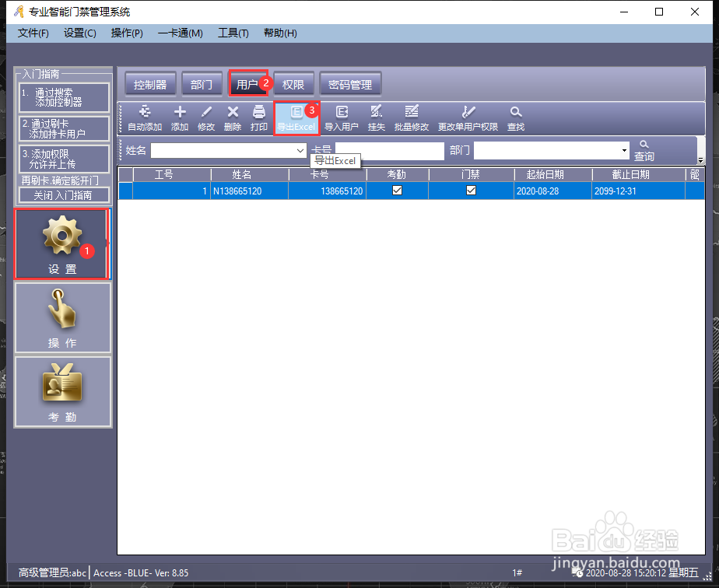Open the 工具(T) menu
Screen dimensions: 719x588
233,33
